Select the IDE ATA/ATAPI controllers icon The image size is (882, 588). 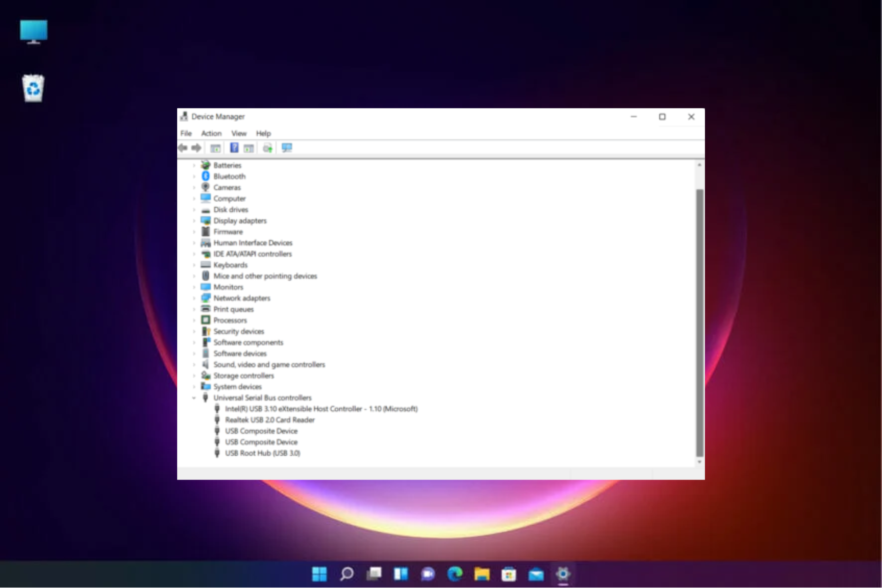206,254
